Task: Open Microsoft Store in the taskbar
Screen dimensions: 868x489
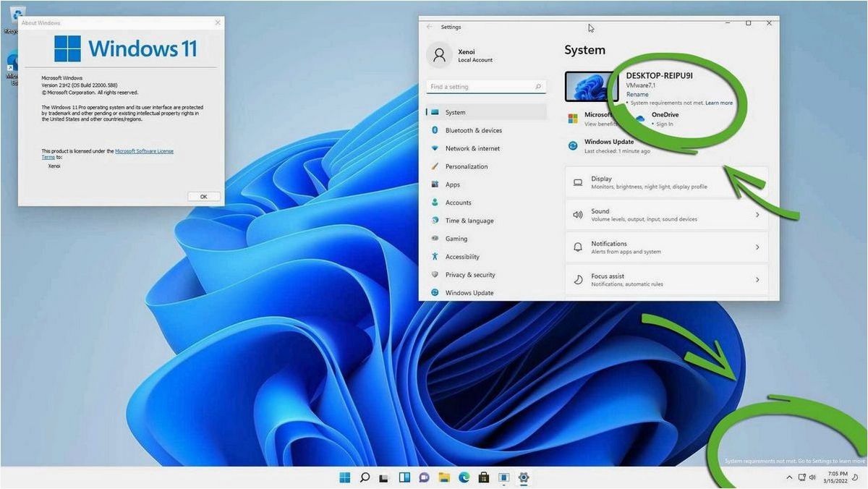Action: (483, 477)
